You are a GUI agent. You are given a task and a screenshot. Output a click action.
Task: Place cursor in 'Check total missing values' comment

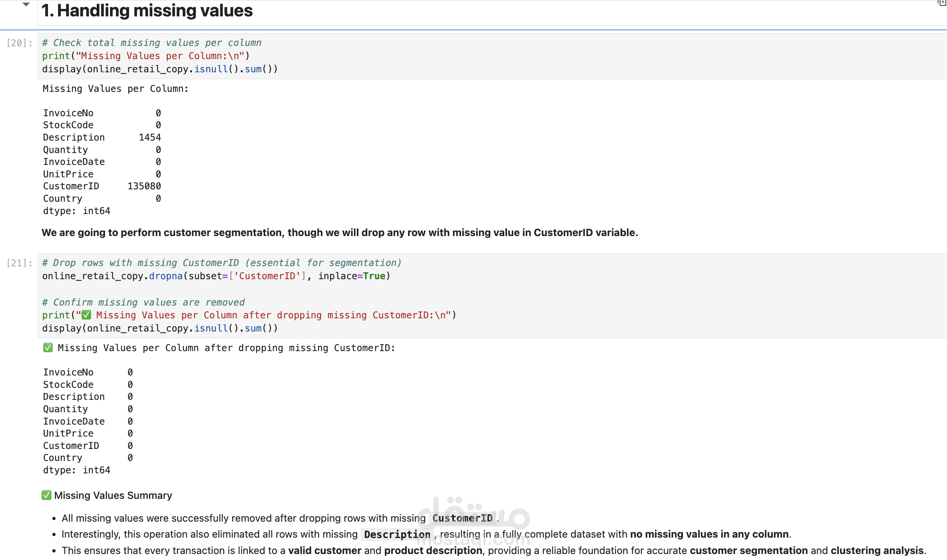pyautogui.click(x=152, y=43)
